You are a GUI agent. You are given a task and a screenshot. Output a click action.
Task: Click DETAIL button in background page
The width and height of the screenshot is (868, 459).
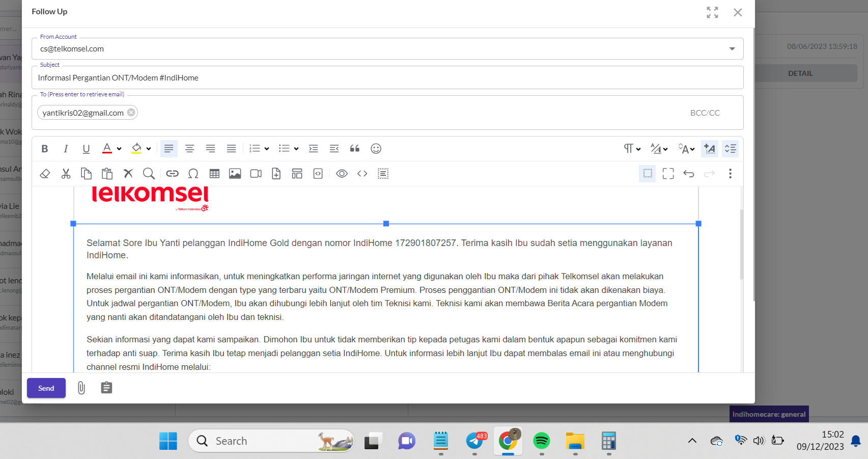[800, 73]
